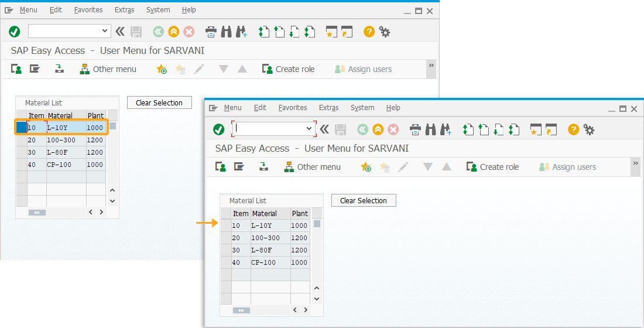Screen dimensions: 644x328
Task: Click horizontal scrollbar thumb in front window table
Action: [x=241, y=310]
